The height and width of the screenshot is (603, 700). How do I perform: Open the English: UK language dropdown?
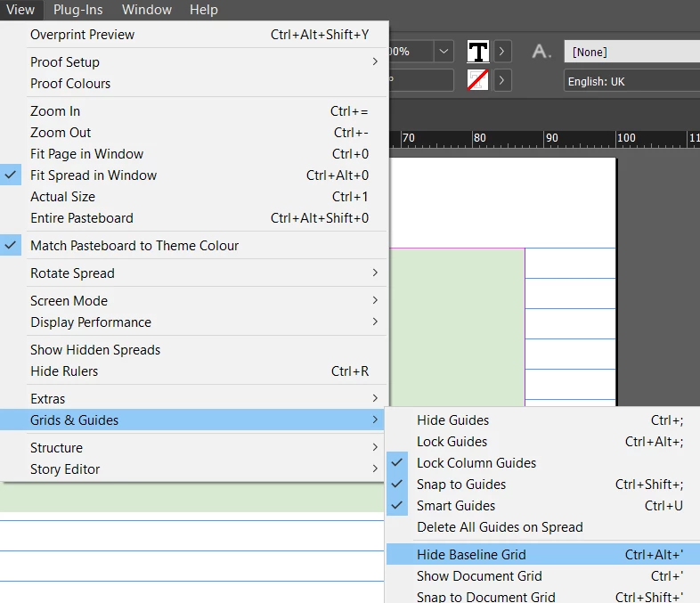631,81
